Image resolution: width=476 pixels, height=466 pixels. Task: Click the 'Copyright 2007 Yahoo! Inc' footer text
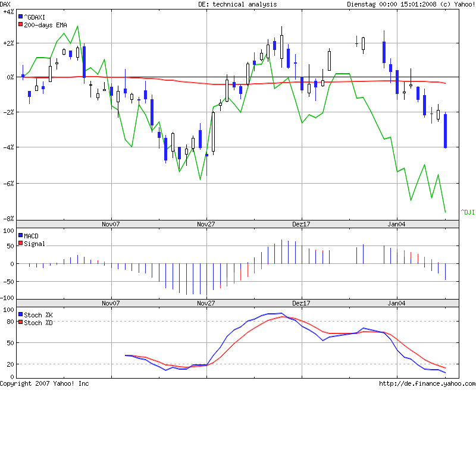click(x=44, y=383)
